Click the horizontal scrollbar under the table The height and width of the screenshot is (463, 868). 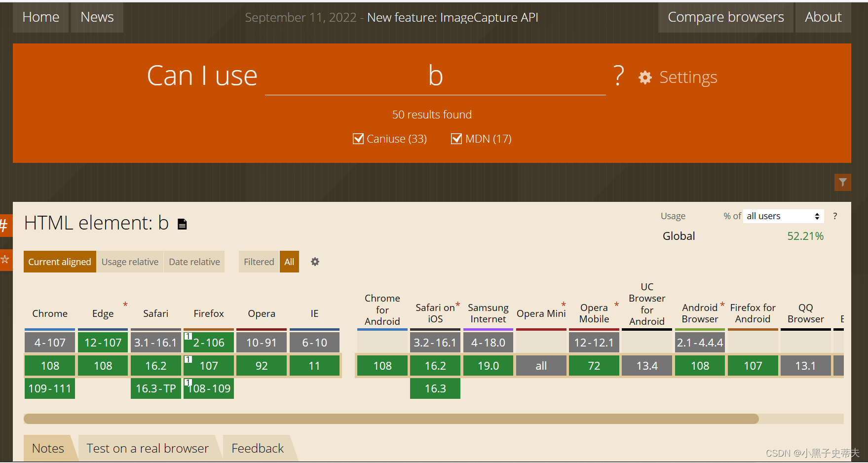(391, 419)
